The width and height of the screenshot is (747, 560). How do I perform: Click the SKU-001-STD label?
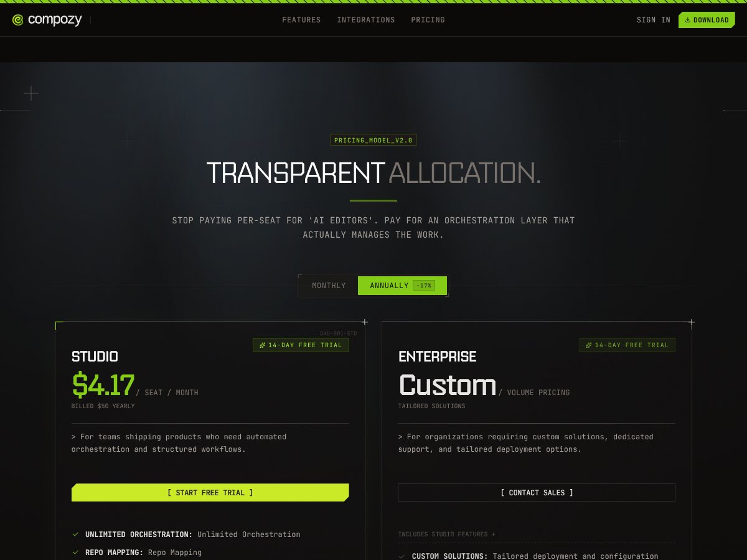pos(338,333)
